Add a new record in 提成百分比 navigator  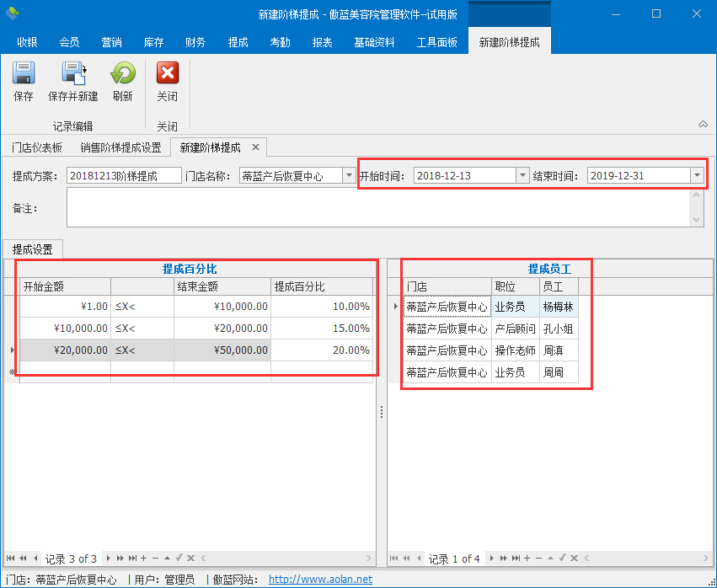pyautogui.click(x=144, y=559)
